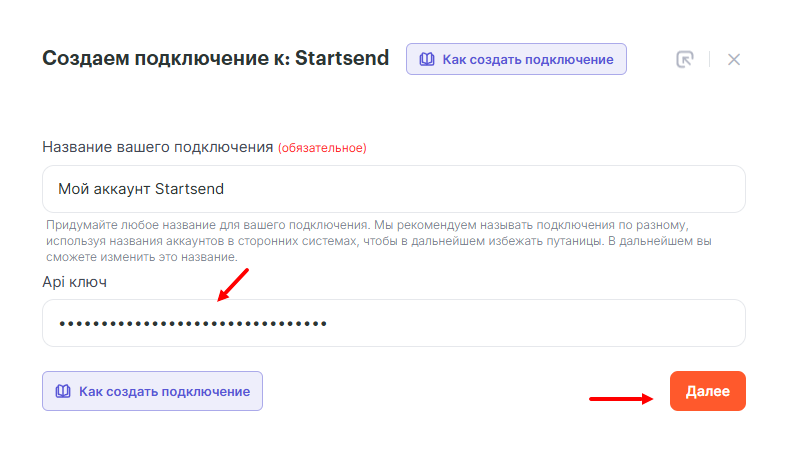Click the red '(обязательное)' marker
This screenshot has height=453, width=788.
click(x=322, y=148)
